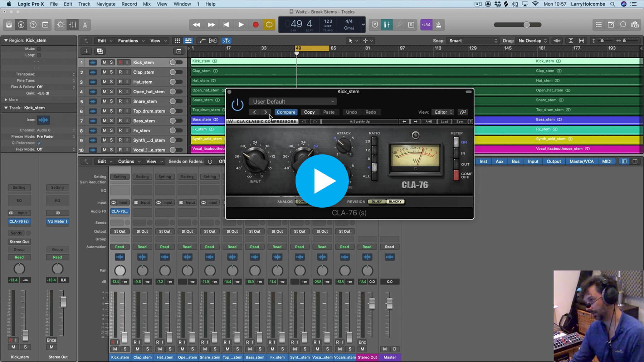Toggle the Count-in 1234 button
The height and width of the screenshot is (362, 644).
[426, 25]
